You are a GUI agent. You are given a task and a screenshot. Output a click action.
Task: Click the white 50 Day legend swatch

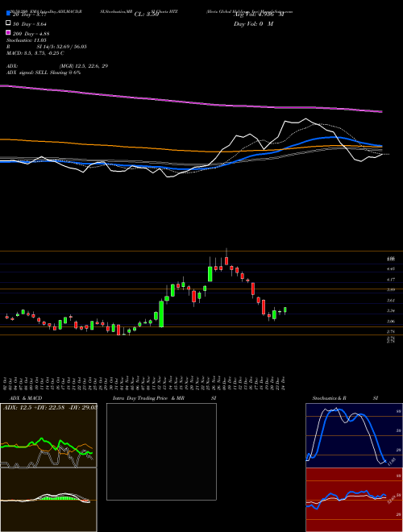coord(8,23)
